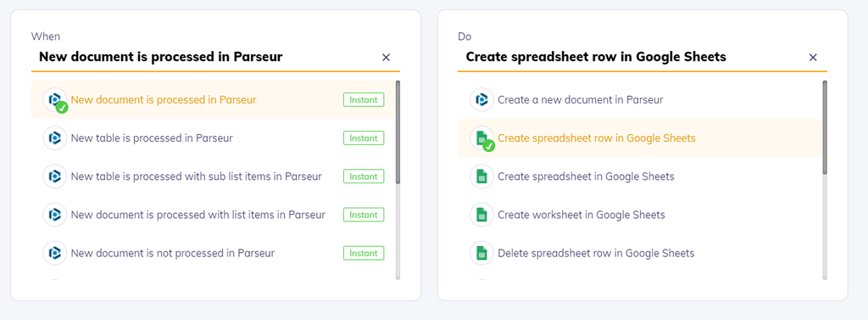Choose 'New table is processed in Parseur' trigger

[213, 138]
